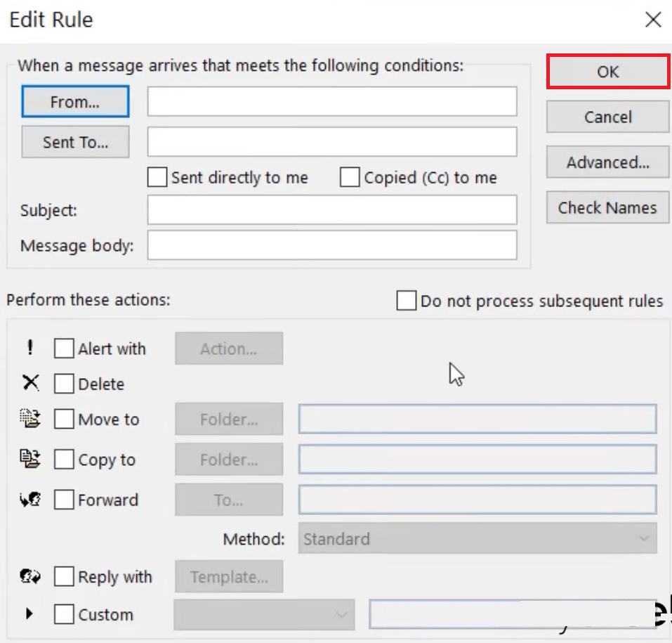Viewport: 672px width, 643px height.
Task: Click the Forward recipient field
Action: tap(477, 500)
